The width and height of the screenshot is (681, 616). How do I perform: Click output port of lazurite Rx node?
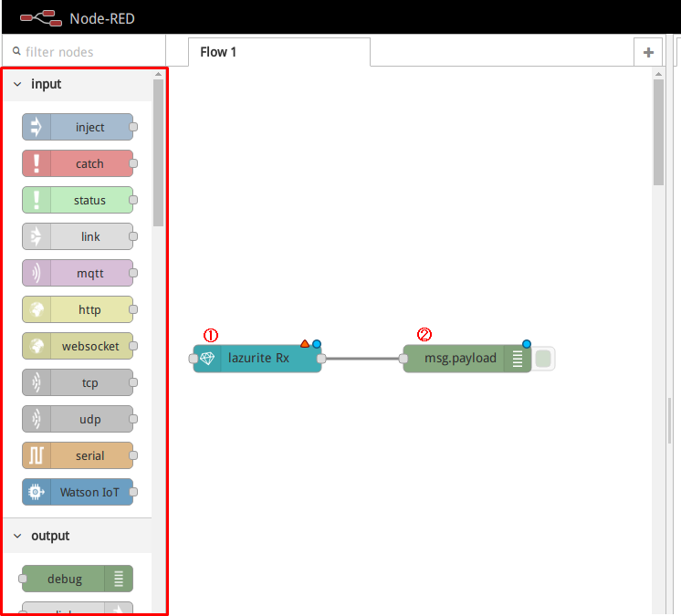321,359
